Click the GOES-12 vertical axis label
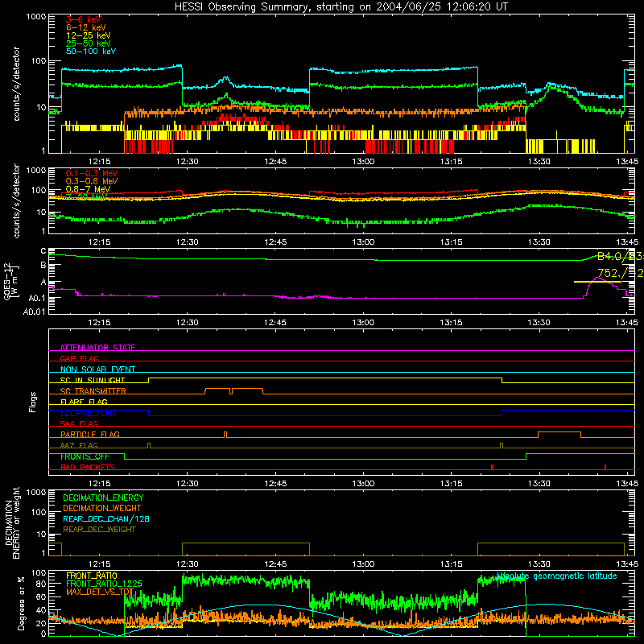The width and height of the screenshot is (644, 644). [11, 281]
